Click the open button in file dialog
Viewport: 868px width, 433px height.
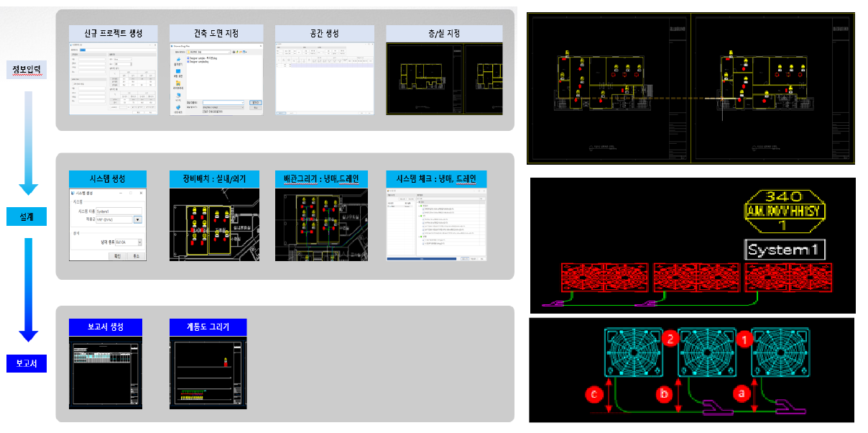click(x=255, y=103)
